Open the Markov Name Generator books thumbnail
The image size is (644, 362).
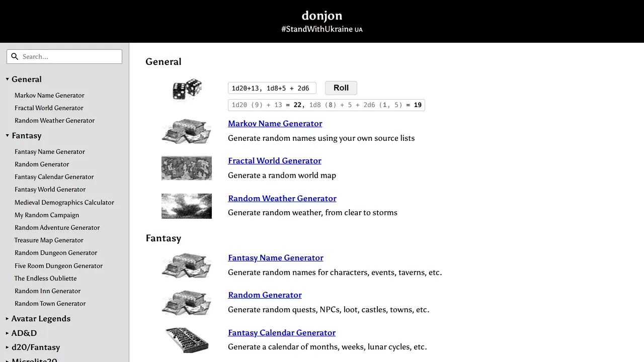pos(187,131)
